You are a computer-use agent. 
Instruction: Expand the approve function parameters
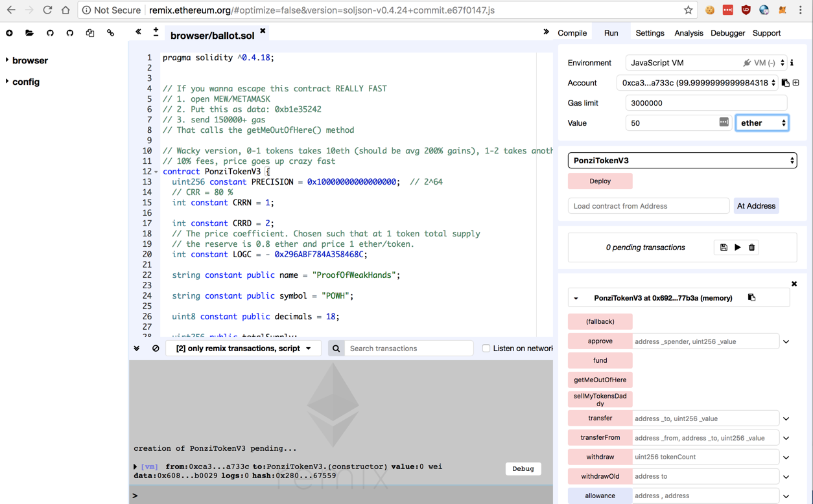point(786,341)
